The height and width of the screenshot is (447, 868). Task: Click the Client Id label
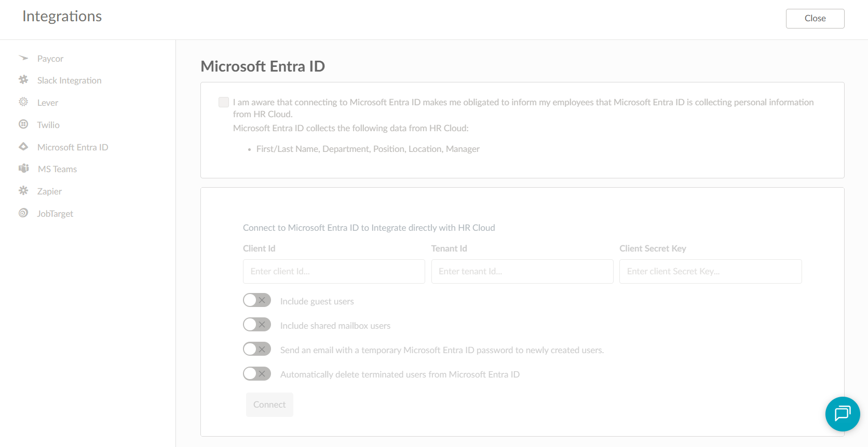tap(259, 248)
